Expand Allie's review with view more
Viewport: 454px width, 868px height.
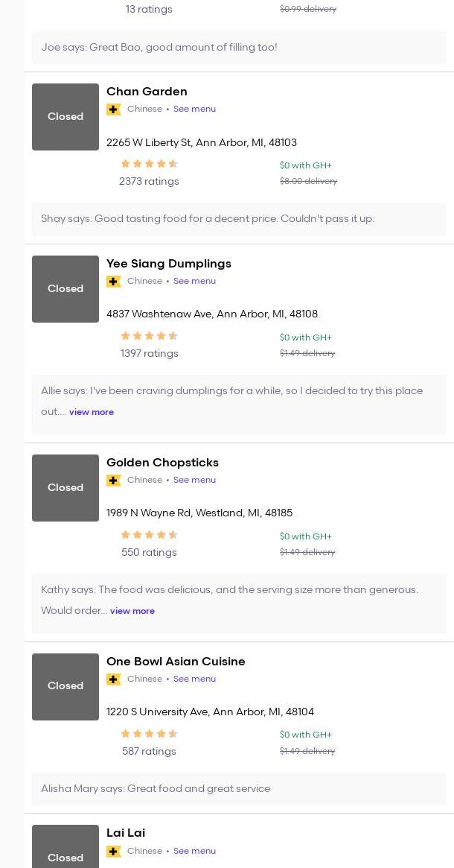[x=92, y=412]
